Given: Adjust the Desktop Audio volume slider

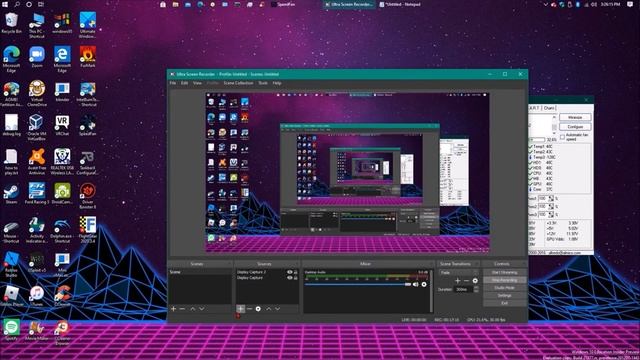Looking at the screenshot, I should pos(358,284).
